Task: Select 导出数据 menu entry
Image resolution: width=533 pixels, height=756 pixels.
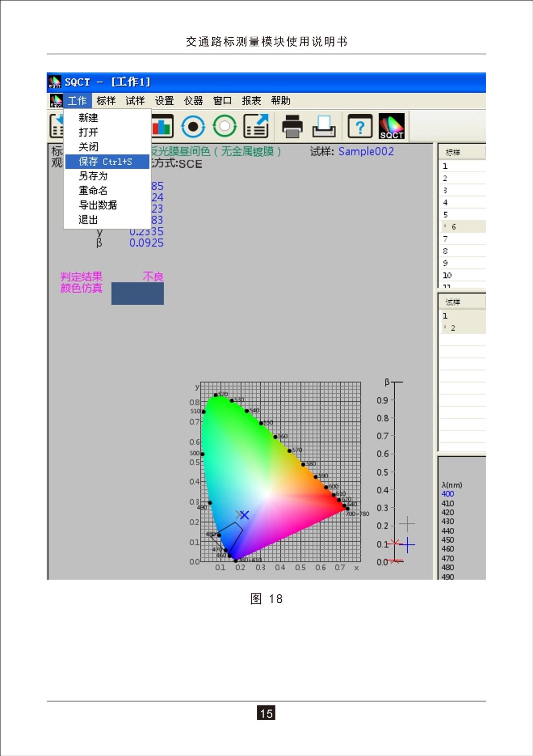Action: (x=98, y=205)
